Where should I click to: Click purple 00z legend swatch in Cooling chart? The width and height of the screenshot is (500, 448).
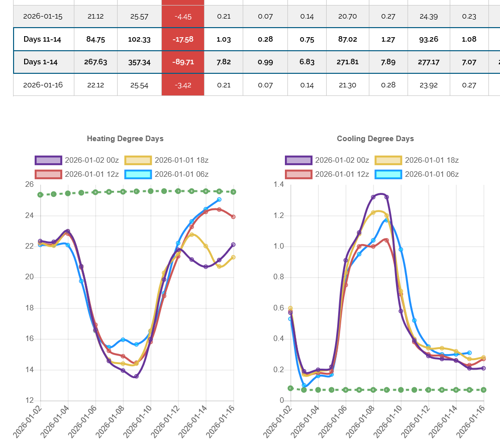(x=298, y=160)
